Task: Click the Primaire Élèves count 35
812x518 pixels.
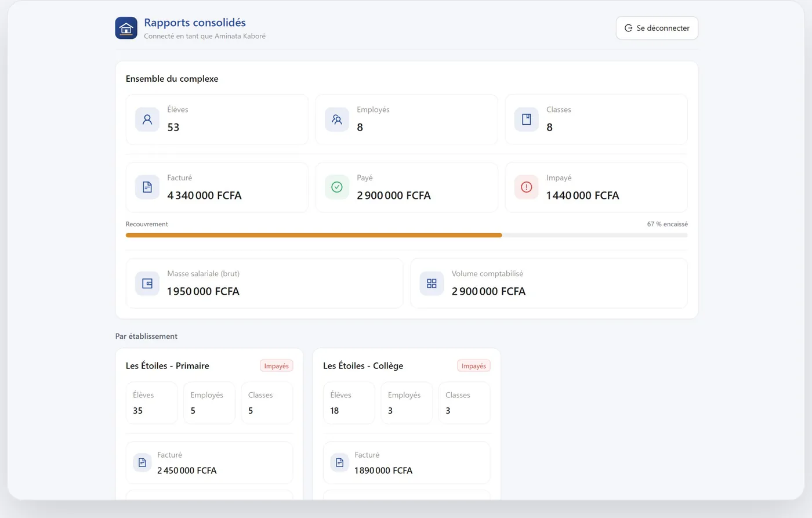Action: (137, 411)
